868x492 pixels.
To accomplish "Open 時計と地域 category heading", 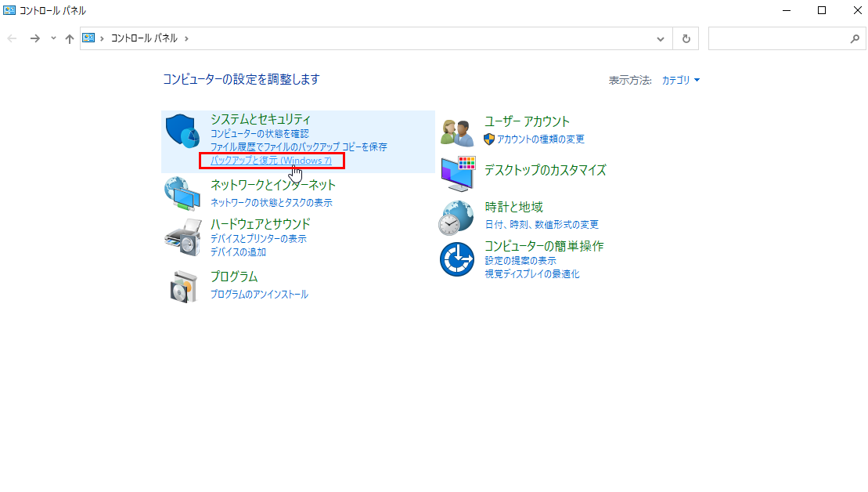I will pyautogui.click(x=513, y=207).
